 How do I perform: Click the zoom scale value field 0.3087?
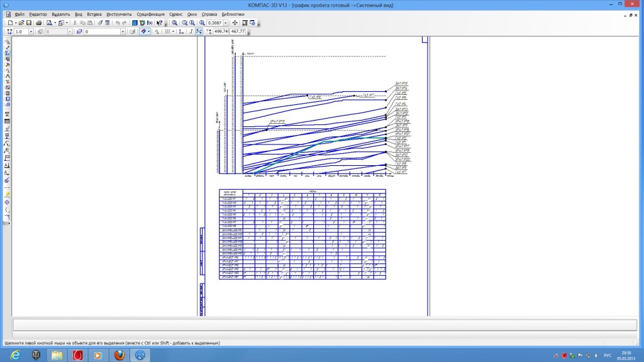click(x=214, y=23)
